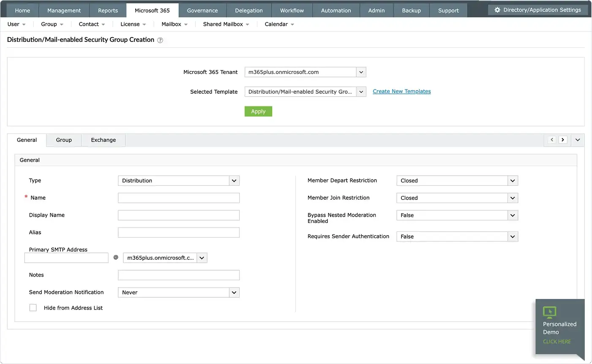Expand the Send Moderation Notification dropdown
Screen dimensions: 592x364
pos(234,292)
